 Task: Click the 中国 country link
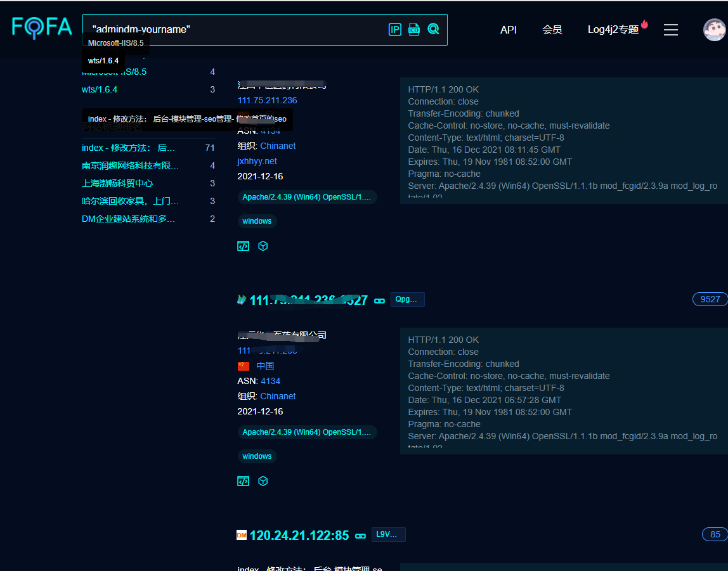coord(265,366)
